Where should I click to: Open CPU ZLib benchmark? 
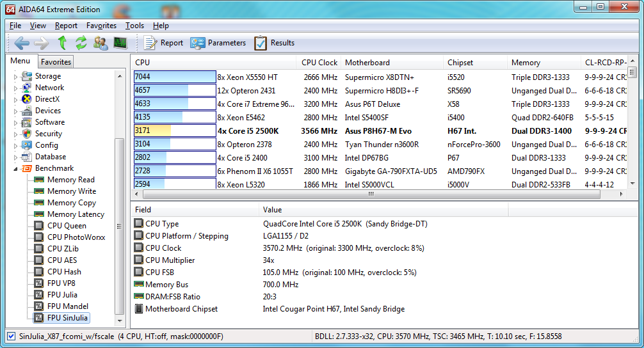(x=63, y=249)
